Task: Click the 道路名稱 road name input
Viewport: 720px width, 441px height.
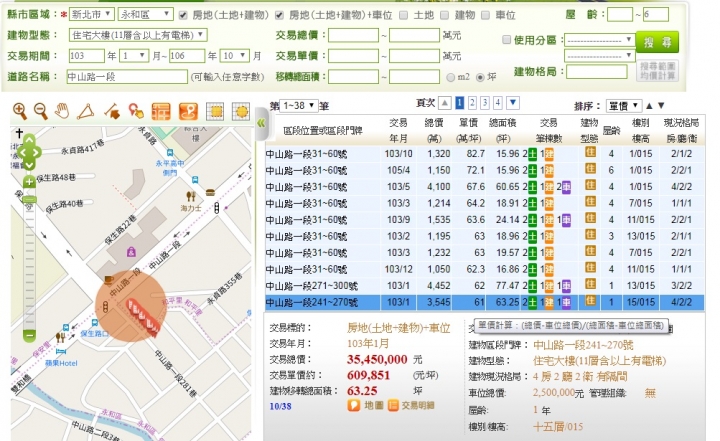Action: coord(127,76)
